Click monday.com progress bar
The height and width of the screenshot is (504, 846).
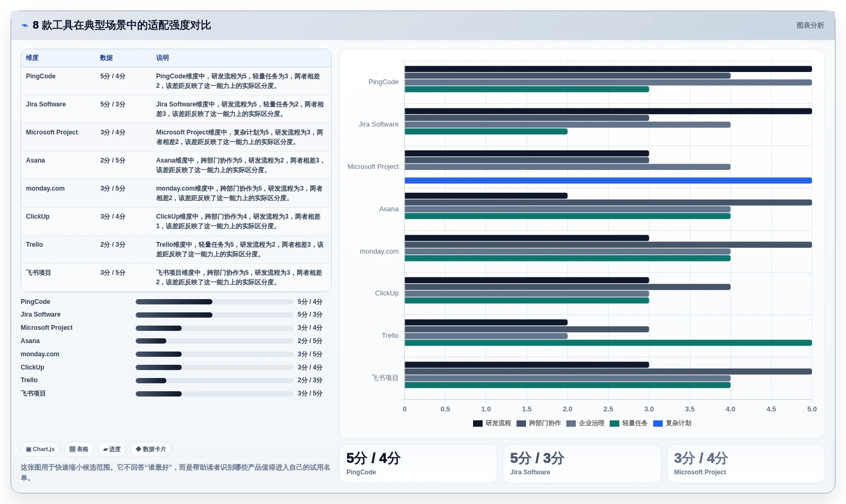tap(215, 354)
